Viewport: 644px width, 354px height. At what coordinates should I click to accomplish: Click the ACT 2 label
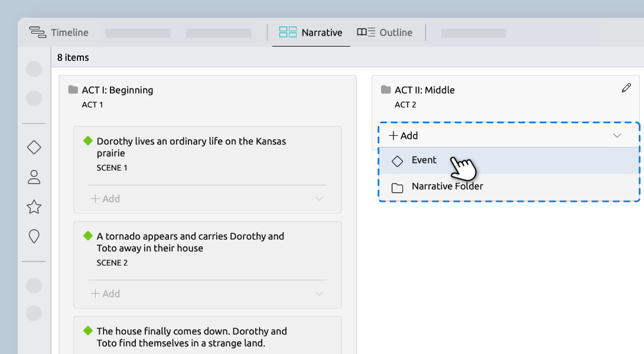[405, 104]
